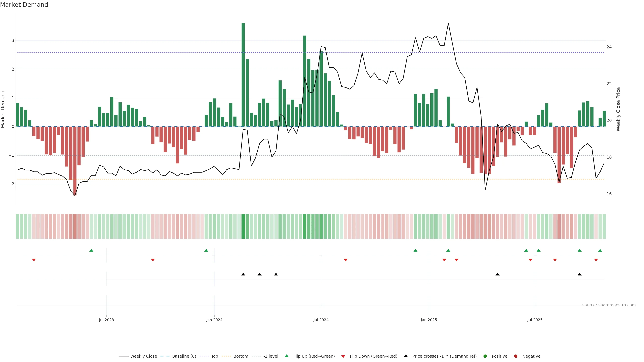Click the Jan 2025 x-axis label

[x=429, y=320]
